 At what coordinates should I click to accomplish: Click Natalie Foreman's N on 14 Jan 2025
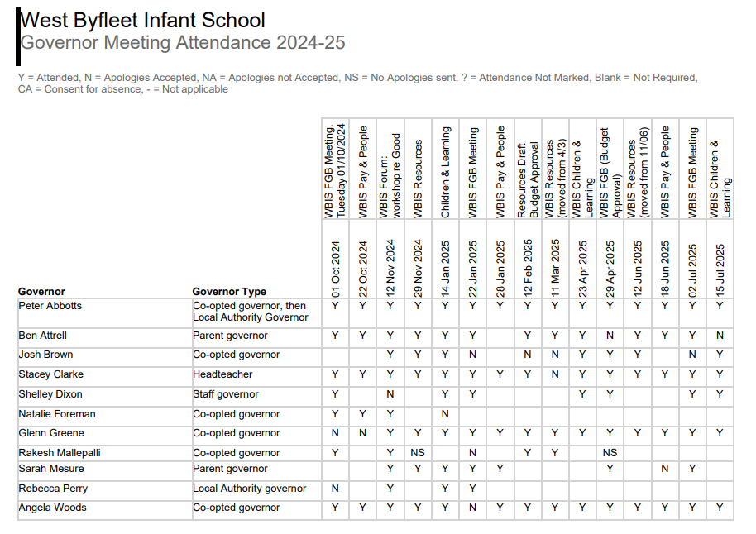coord(445,414)
